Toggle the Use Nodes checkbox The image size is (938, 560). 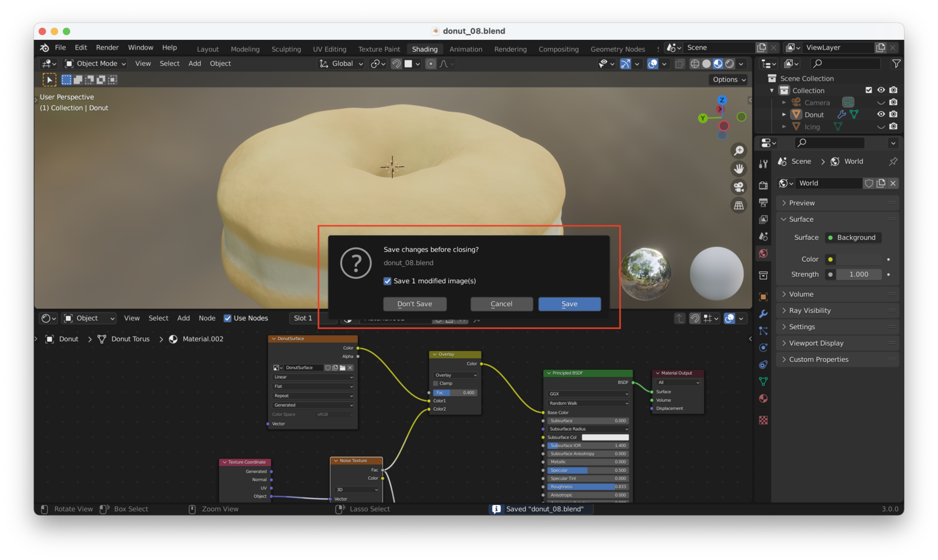point(228,318)
